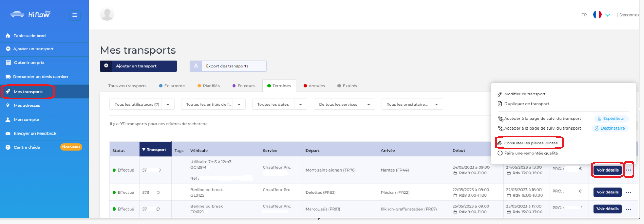644x224 pixels.
Task: Go to Mes transports in sidebar
Action: (44, 92)
